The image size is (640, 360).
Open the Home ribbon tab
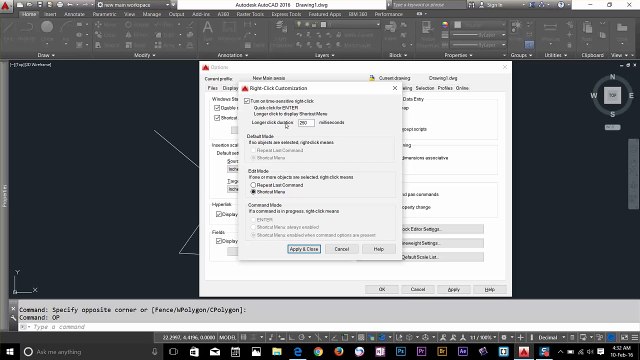tap(29, 14)
